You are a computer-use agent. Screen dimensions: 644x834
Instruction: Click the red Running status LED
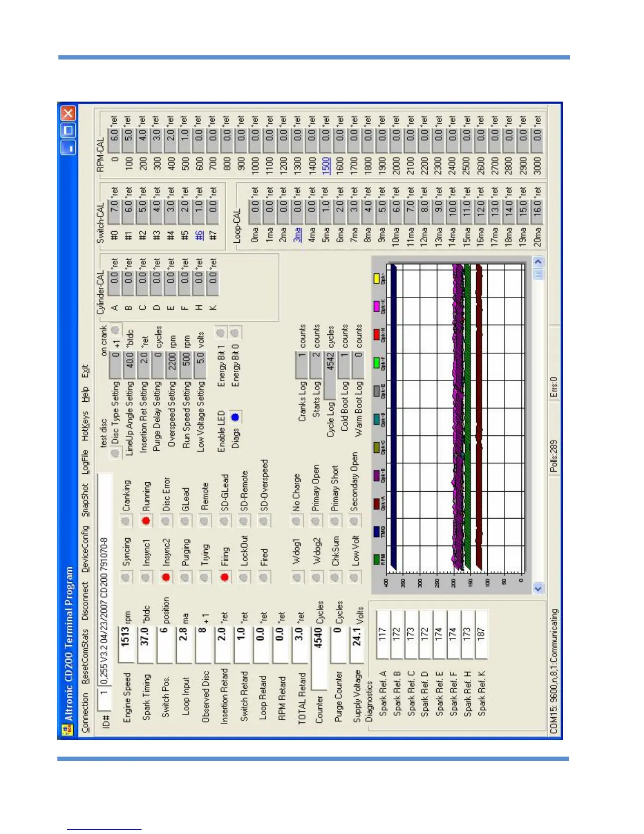[x=146, y=521]
